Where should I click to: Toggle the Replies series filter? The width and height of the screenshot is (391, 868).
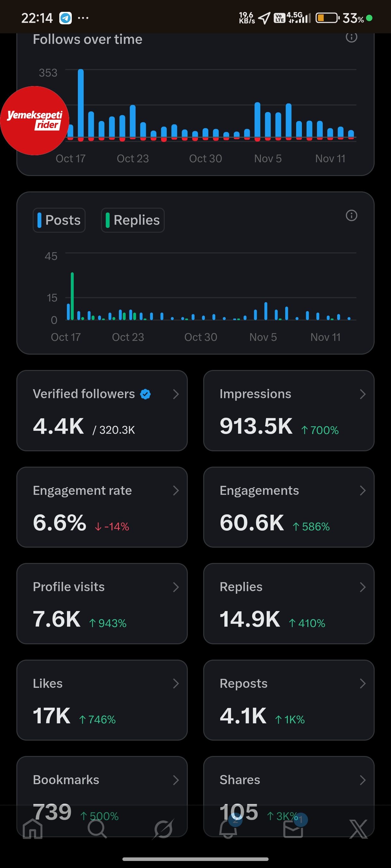click(133, 220)
